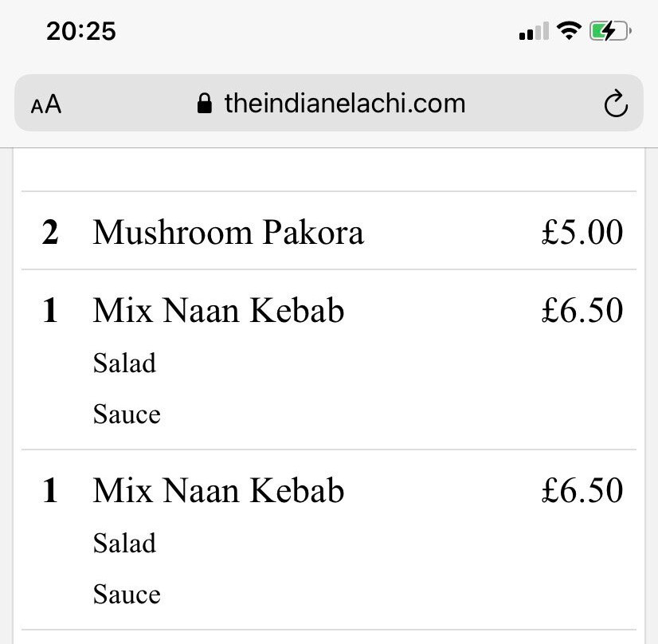The height and width of the screenshot is (644, 658).
Task: Tap quantity 2 beside Mushroom Pakora
Action: (x=50, y=232)
